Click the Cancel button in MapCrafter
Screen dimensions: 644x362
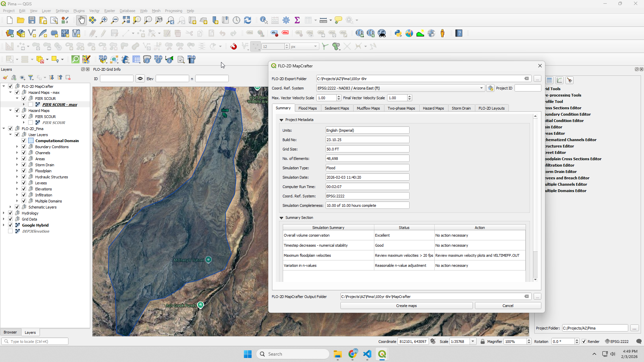click(x=507, y=306)
